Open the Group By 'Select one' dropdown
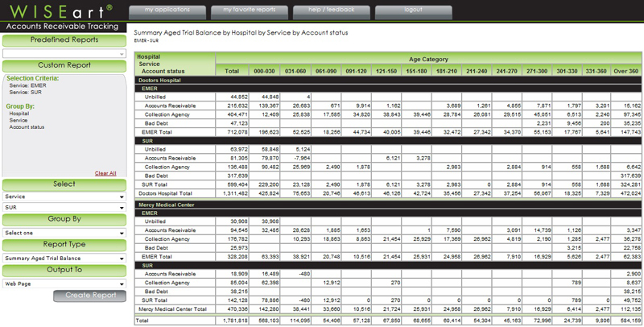This screenshot has width=644, height=327. (64, 233)
